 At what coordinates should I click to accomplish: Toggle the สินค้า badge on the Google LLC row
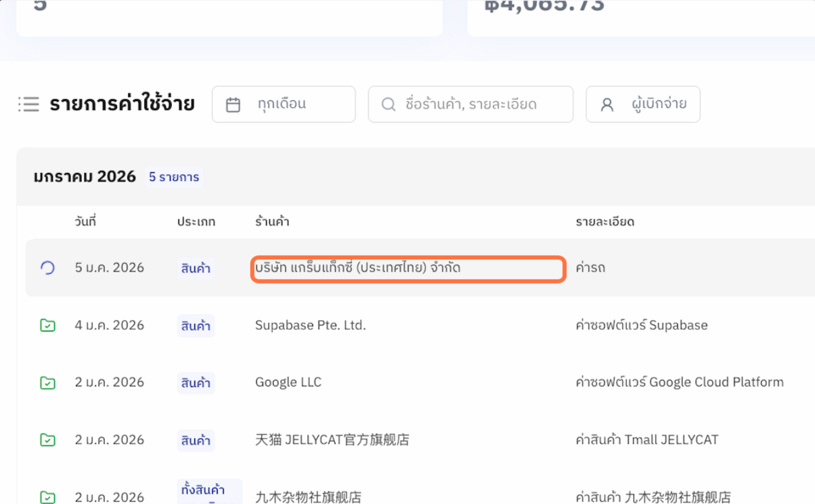point(196,382)
